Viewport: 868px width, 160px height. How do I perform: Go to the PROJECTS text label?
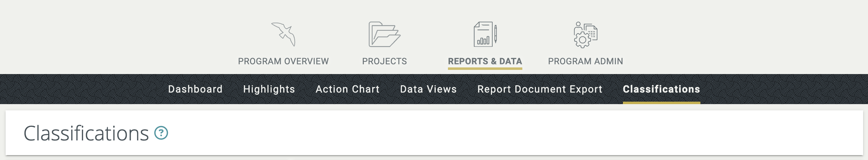click(384, 61)
